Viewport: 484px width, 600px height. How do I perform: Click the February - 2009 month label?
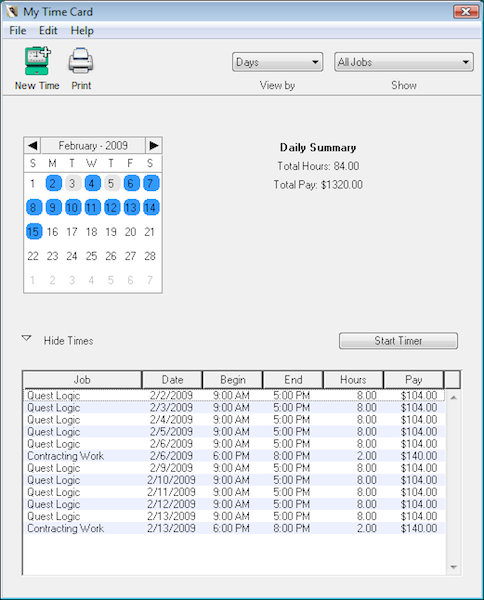coord(93,145)
